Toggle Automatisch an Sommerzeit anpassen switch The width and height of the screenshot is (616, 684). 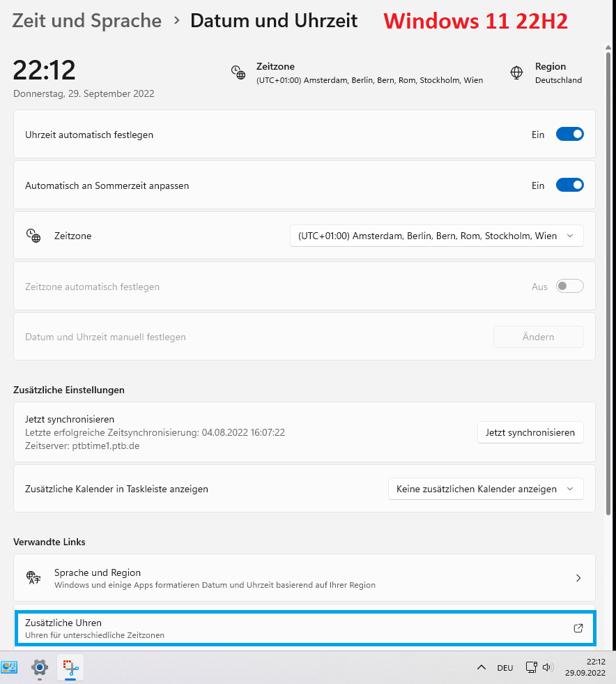(569, 185)
